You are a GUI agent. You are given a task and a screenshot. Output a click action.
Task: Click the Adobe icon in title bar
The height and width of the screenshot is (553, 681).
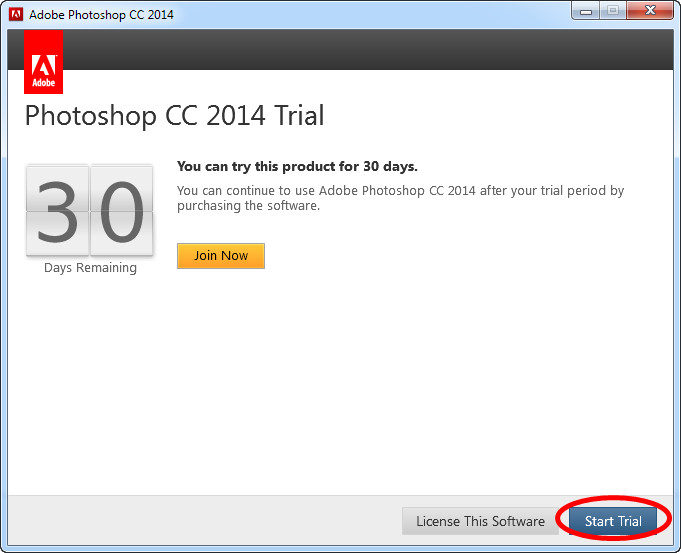click(16, 14)
